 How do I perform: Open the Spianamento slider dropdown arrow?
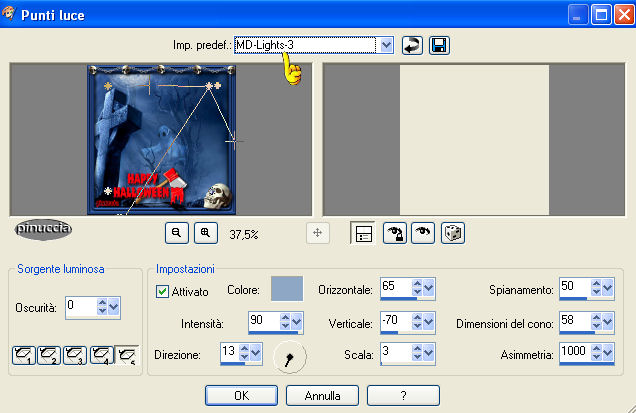[607, 288]
